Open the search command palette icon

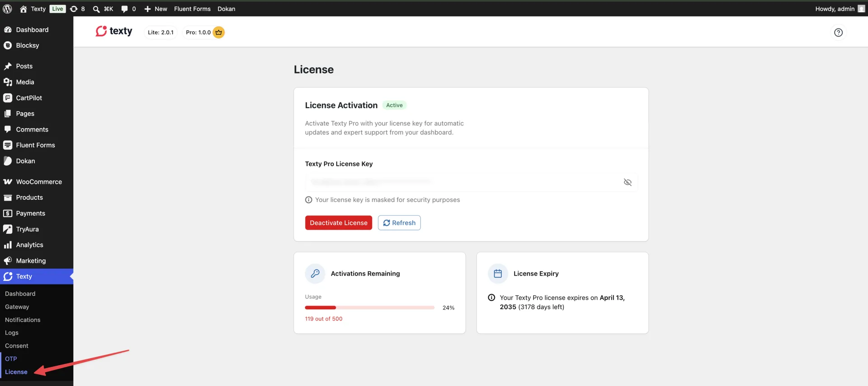pos(96,9)
